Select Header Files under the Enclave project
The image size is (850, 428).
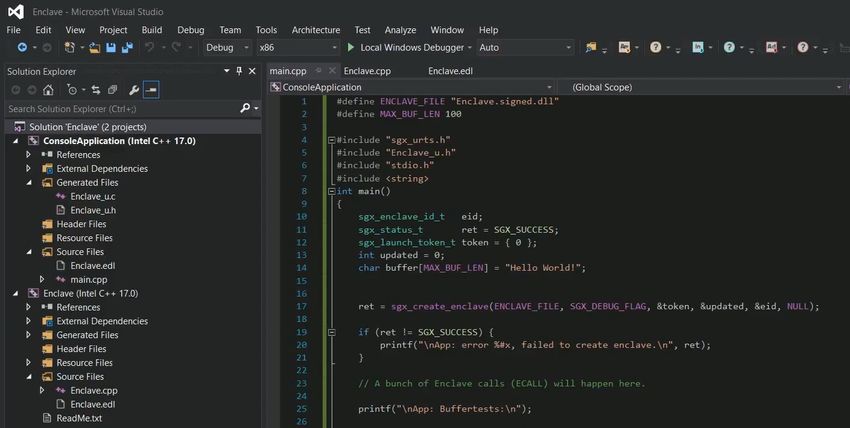point(81,349)
